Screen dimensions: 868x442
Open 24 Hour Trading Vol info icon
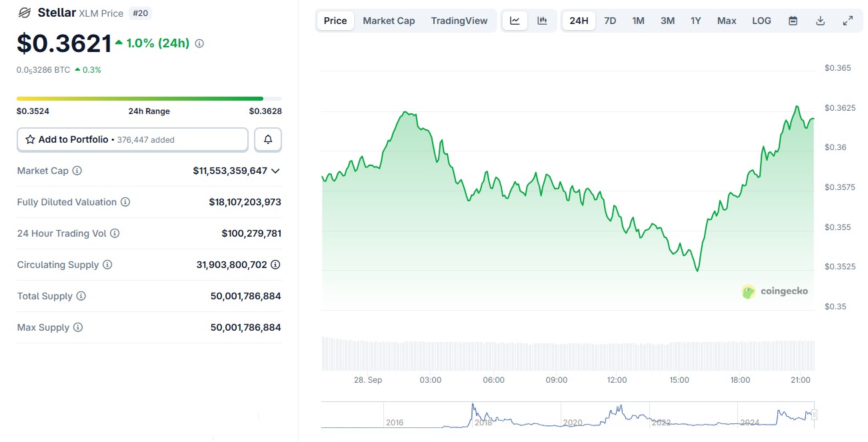[115, 233]
